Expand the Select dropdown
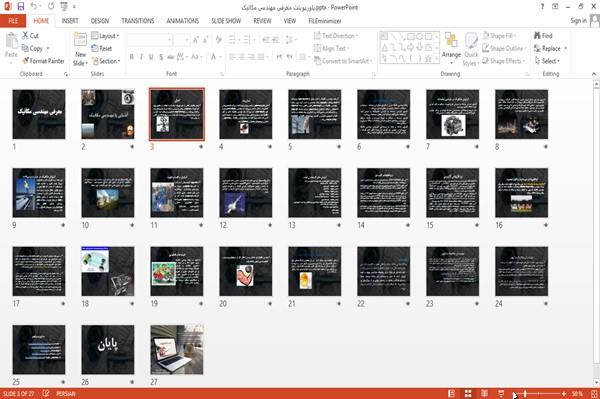The height and width of the screenshot is (399, 600). point(548,61)
